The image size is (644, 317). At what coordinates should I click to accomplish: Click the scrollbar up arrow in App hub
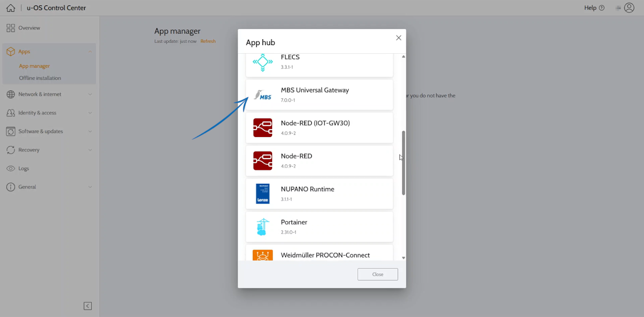coord(404,56)
